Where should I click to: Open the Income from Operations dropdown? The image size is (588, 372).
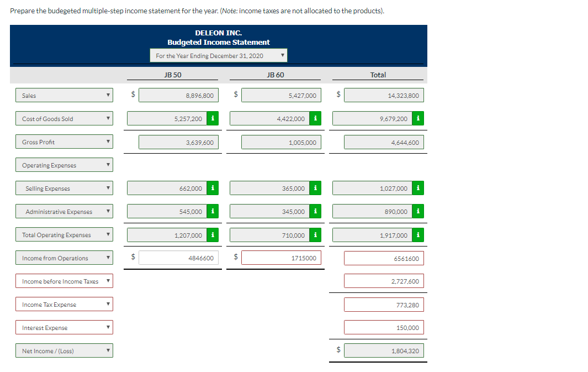pos(64,258)
